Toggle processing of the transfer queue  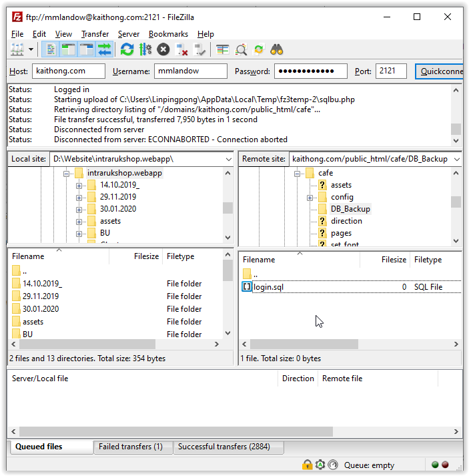click(x=145, y=49)
